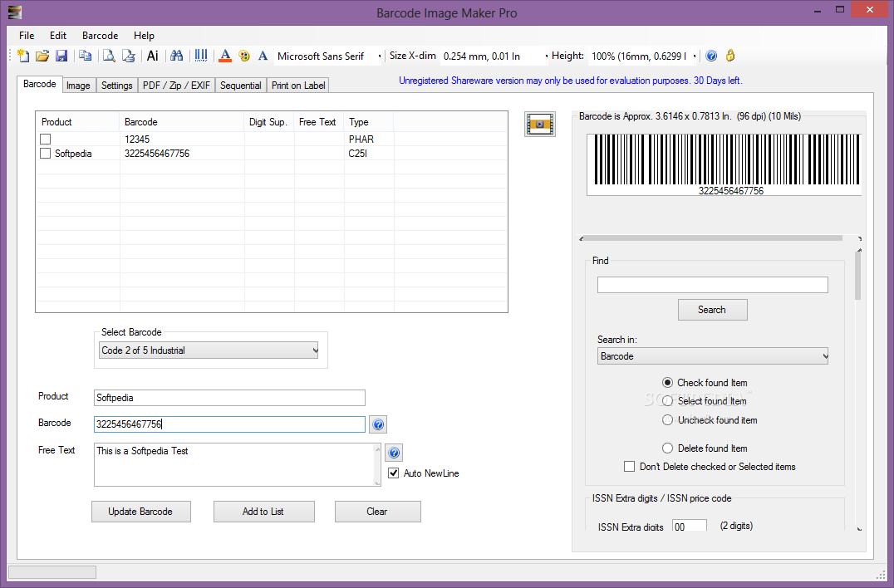Click the right panel vertical scrollbar thumb
This screenshot has width=894, height=588.
(x=858, y=276)
